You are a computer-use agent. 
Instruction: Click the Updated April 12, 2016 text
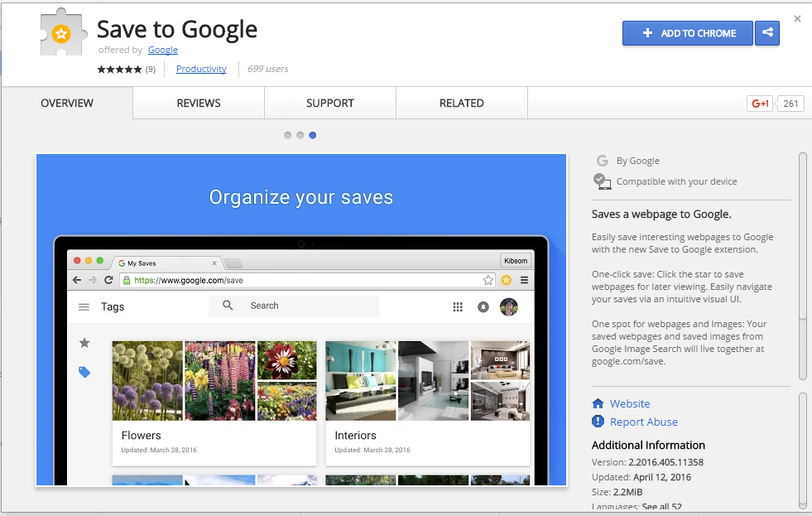coord(641,477)
